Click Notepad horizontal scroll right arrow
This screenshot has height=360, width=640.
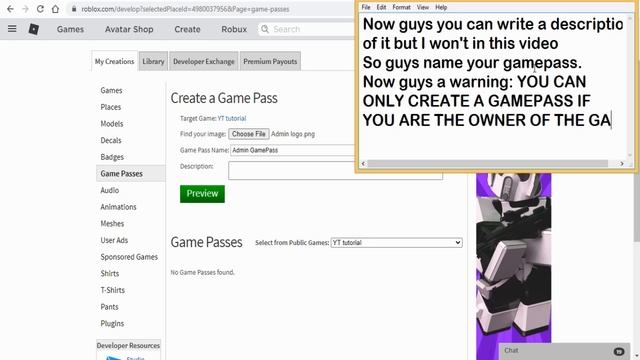click(622, 164)
